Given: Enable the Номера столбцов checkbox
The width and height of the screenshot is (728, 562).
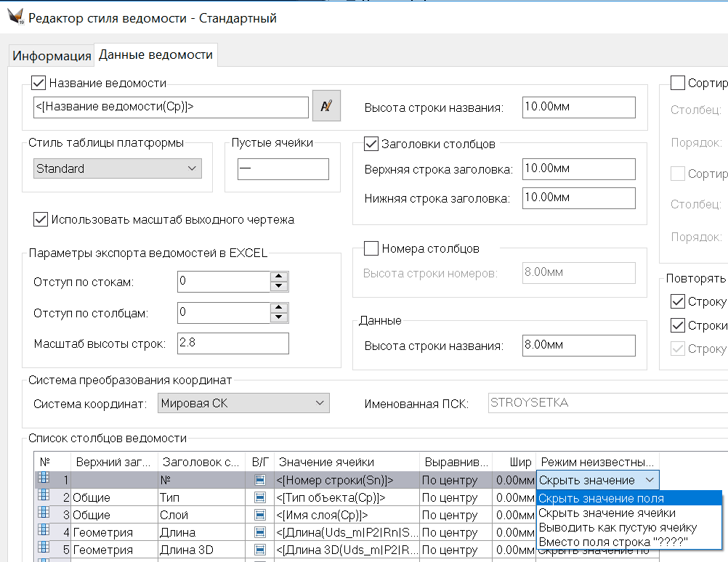Looking at the screenshot, I should (371, 248).
